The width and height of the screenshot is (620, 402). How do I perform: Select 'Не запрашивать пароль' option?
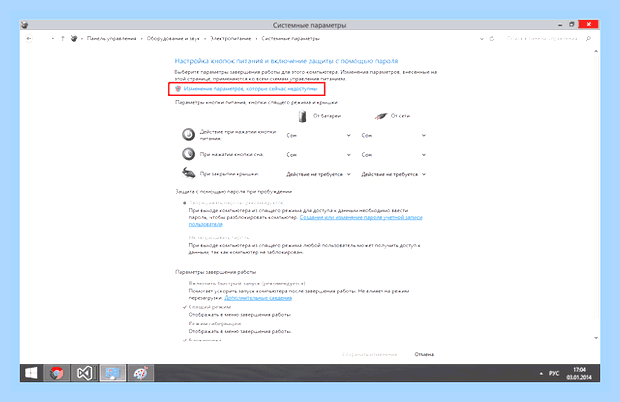(x=219, y=238)
